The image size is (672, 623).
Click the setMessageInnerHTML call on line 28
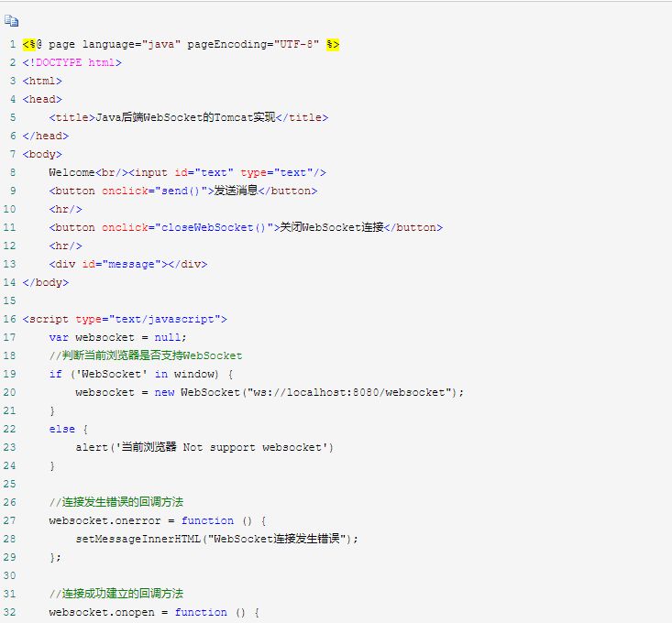pos(217,539)
